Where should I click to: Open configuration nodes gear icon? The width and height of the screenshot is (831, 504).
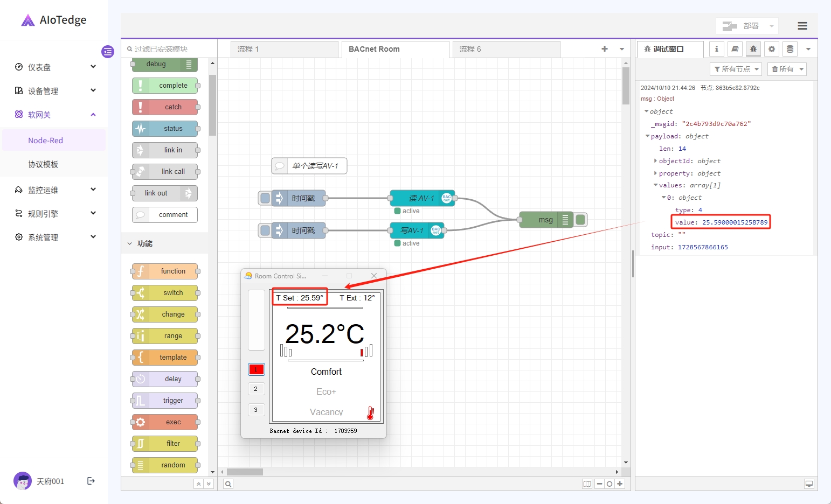(772, 49)
